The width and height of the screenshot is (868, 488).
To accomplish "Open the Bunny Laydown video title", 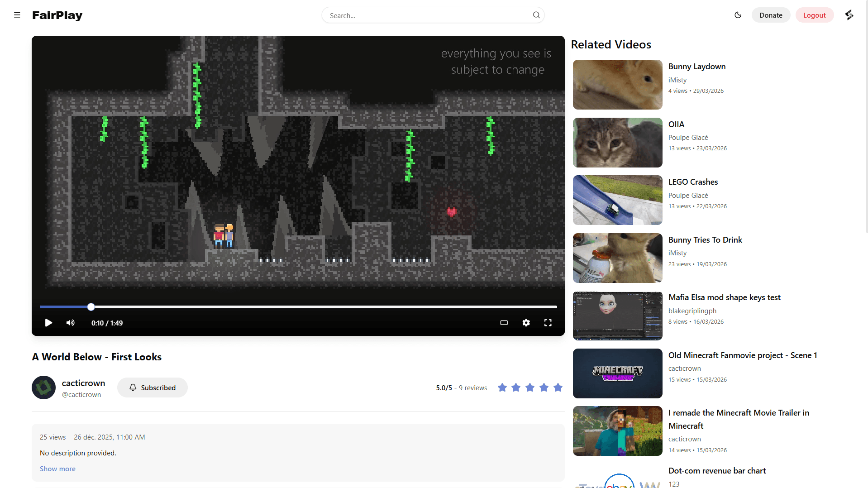I will coord(697,67).
